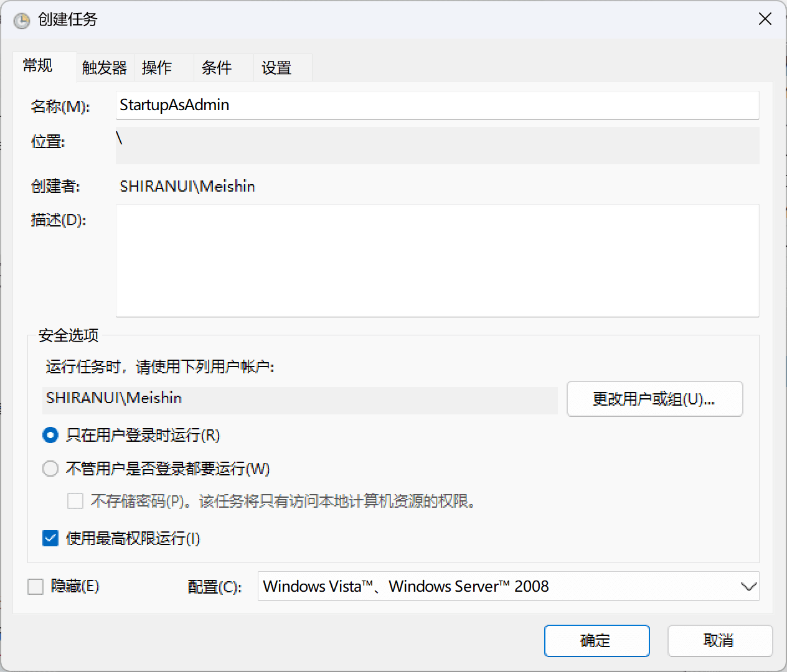The height and width of the screenshot is (672, 787).
Task: Click the SHIRANUI\Meishin user account field
Action: (x=299, y=399)
